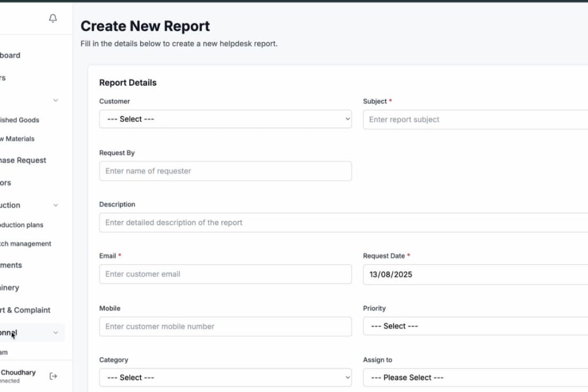Image resolution: width=588 pixels, height=392 pixels.
Task: Click the logout icon beside Choudhary
Action: point(53,376)
